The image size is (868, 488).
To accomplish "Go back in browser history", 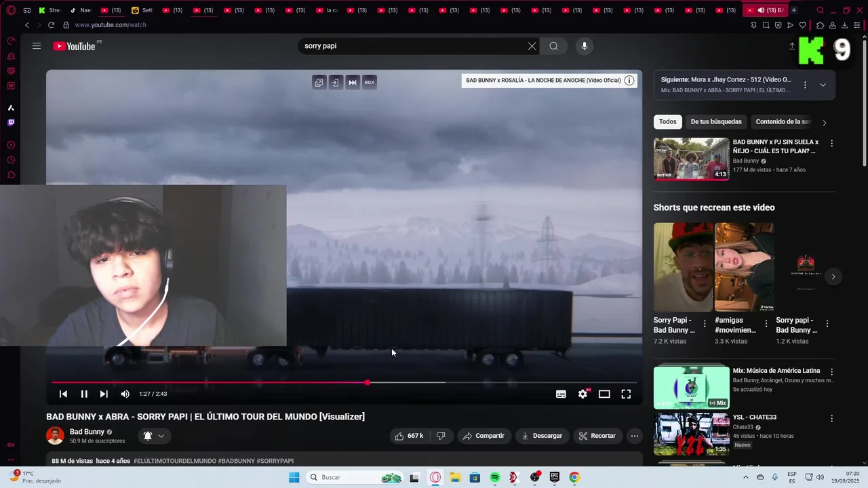I will click(27, 25).
